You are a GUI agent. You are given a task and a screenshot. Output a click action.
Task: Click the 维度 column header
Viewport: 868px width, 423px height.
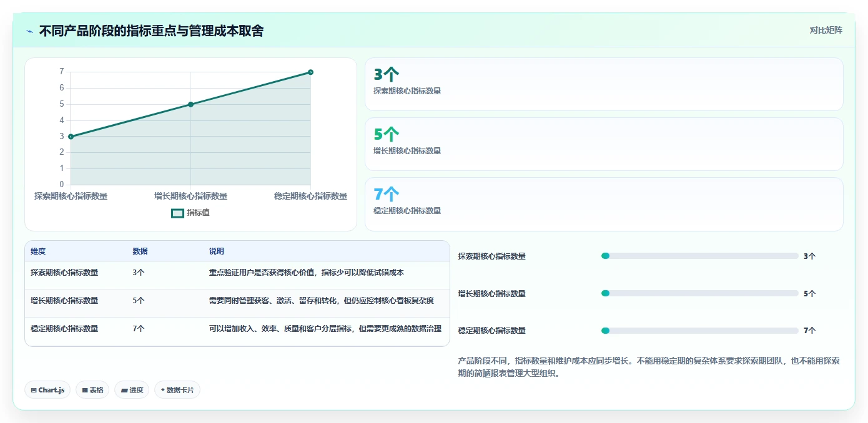(38, 251)
